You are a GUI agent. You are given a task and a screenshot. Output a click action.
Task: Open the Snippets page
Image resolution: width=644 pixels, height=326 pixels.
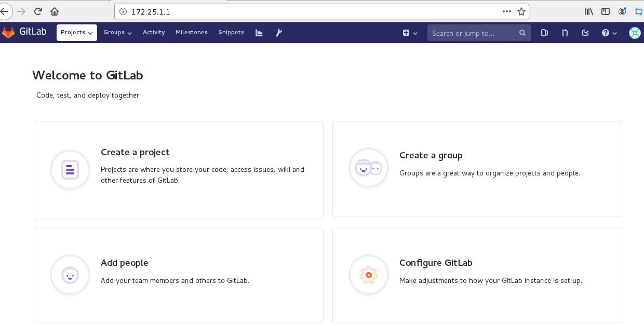click(x=231, y=32)
